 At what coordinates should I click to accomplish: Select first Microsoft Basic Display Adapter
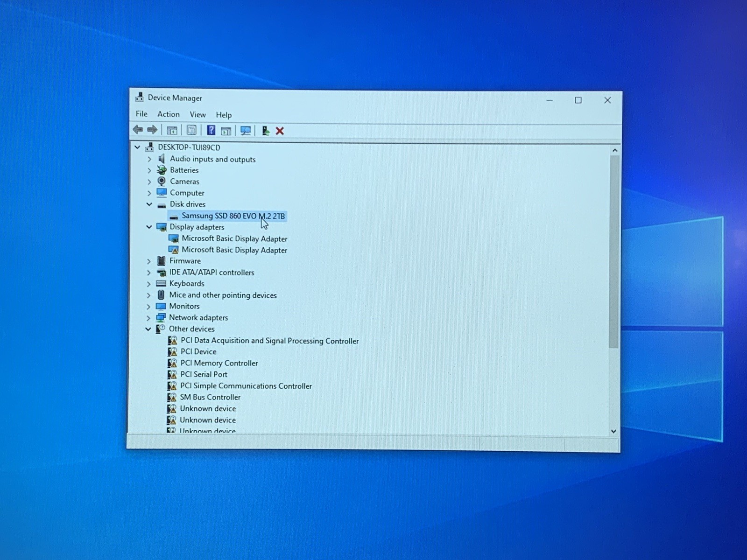(x=234, y=238)
